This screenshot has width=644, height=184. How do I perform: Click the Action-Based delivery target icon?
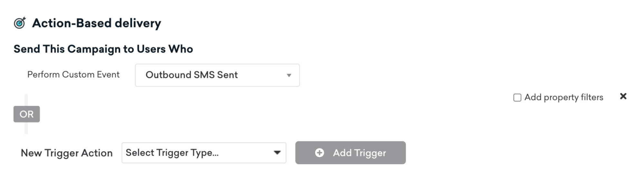coord(20,23)
